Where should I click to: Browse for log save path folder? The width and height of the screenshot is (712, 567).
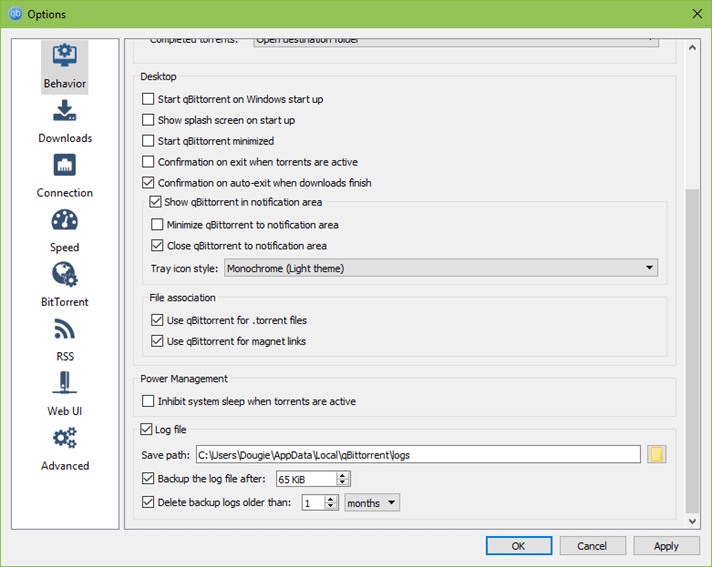pos(657,454)
